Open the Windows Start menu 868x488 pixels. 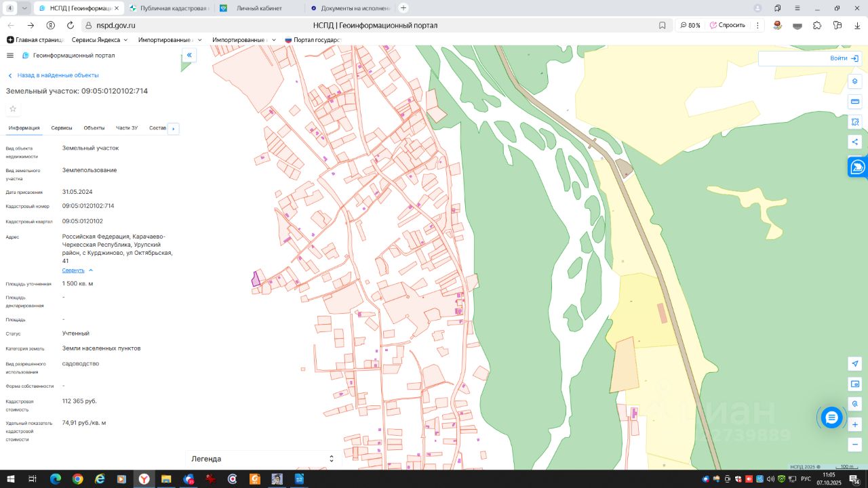pos(10,479)
